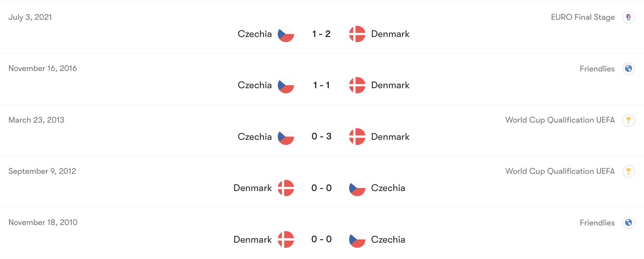Screen dimensions: 644x259
Task: Click the globe icon for the 2010 friendly
Action: 629,223
